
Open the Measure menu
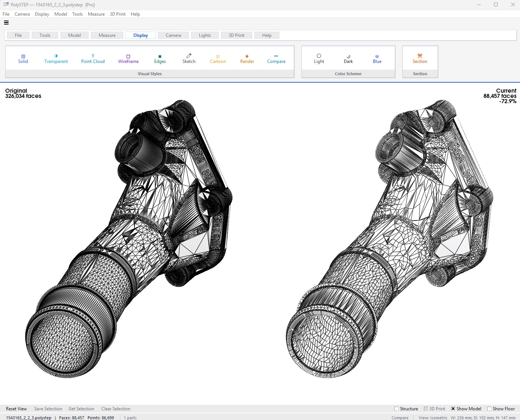tap(96, 14)
